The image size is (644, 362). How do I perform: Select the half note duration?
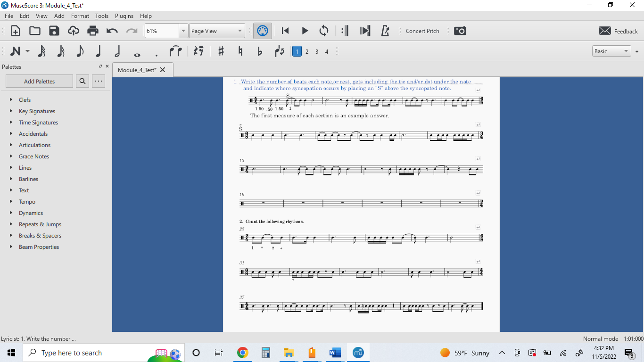(116, 51)
